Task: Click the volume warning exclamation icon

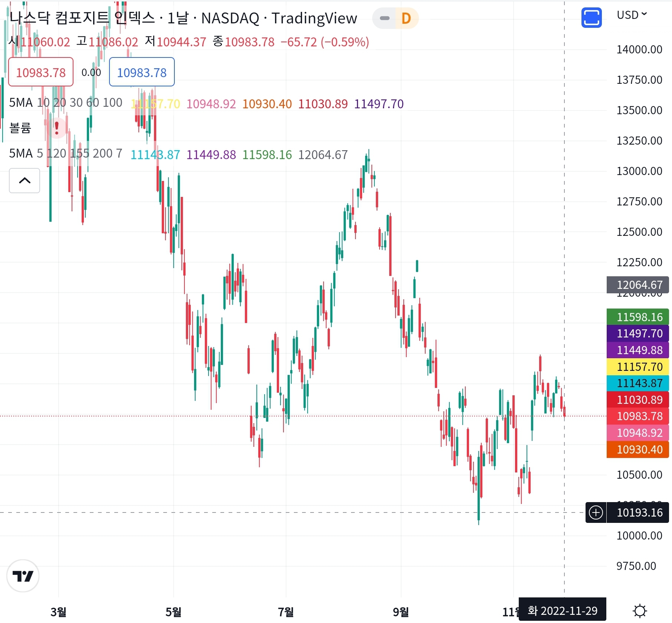Action: (57, 128)
